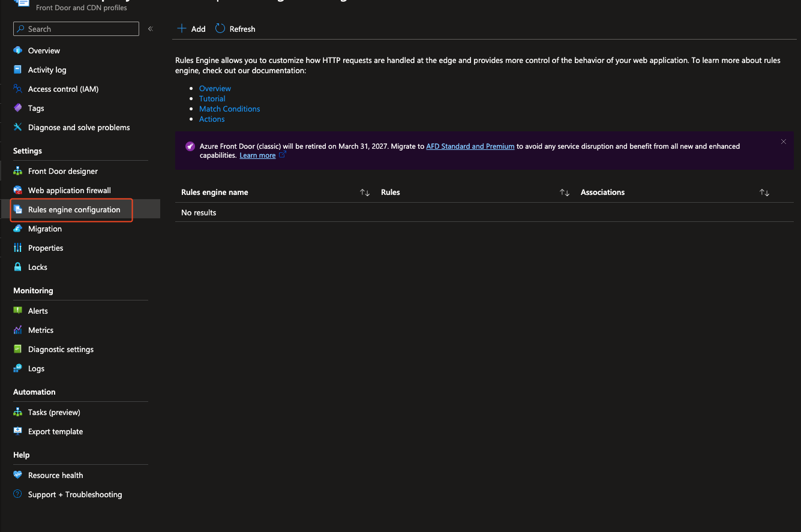Dismiss the retirement notice banner
Screen dimensions: 801x532
pyautogui.click(x=784, y=142)
